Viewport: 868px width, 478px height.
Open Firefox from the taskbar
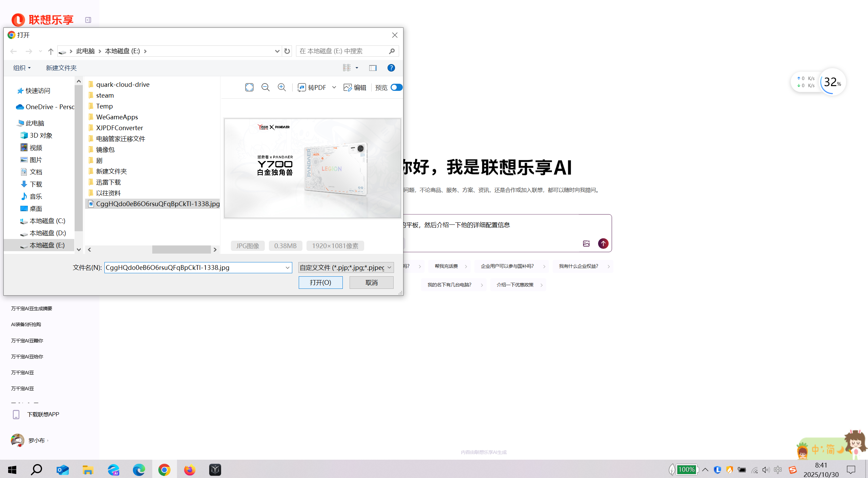[190, 470]
